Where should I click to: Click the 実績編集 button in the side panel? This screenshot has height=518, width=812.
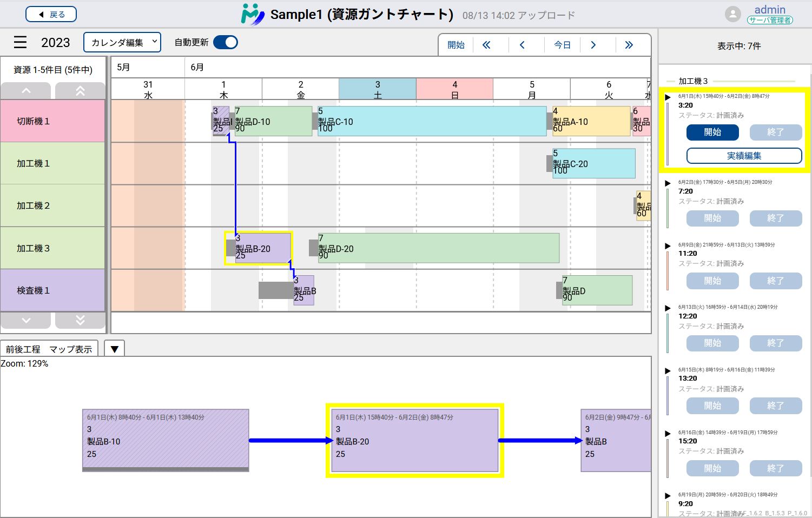pos(744,156)
